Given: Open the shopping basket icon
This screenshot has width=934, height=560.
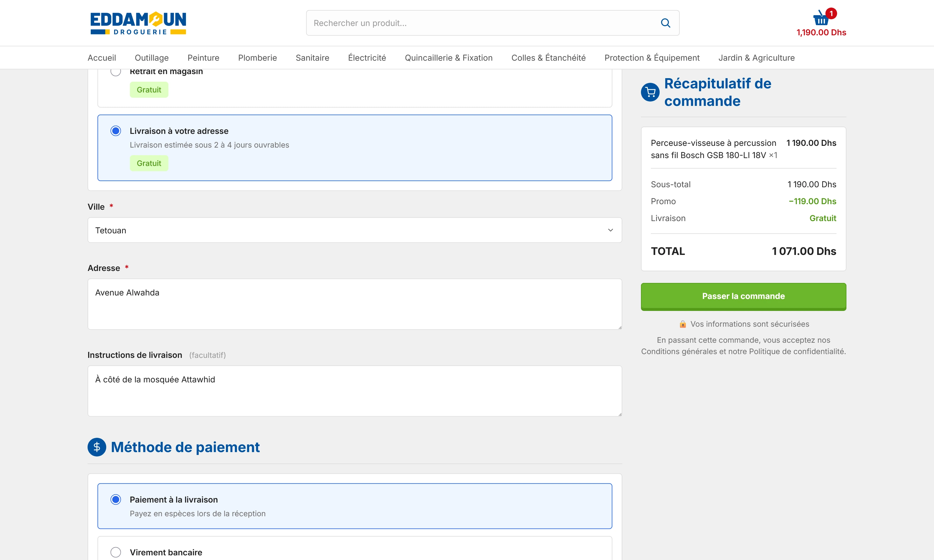Looking at the screenshot, I should click(821, 18).
